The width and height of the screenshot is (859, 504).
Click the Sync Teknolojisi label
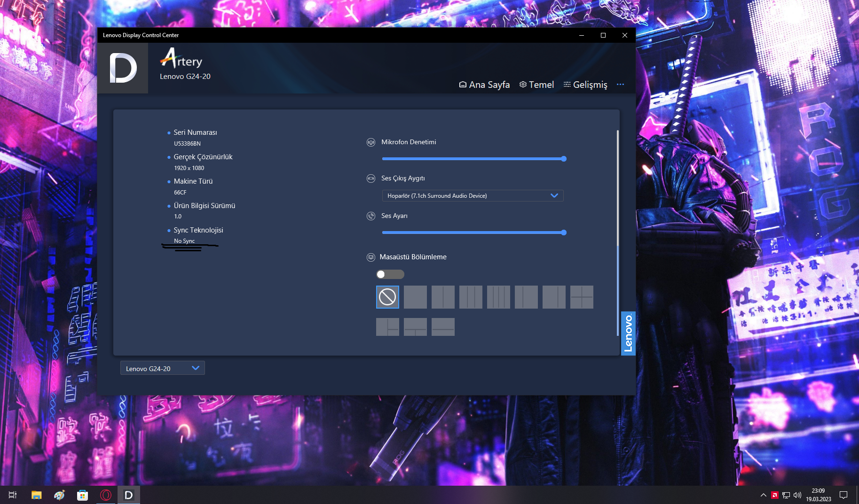[198, 230]
